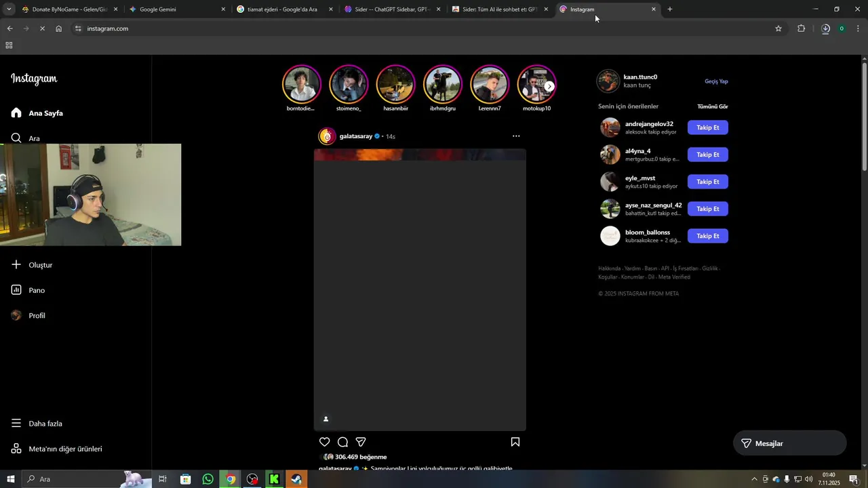The height and width of the screenshot is (488, 868).
Task: Open Chrome downloads icon
Action: tap(825, 28)
